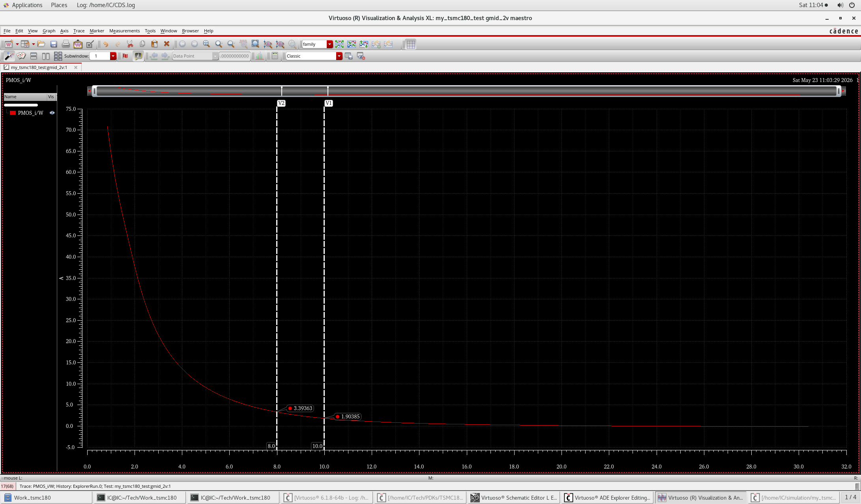Click the Print icon
Image resolution: width=861 pixels, height=504 pixels.
click(66, 44)
